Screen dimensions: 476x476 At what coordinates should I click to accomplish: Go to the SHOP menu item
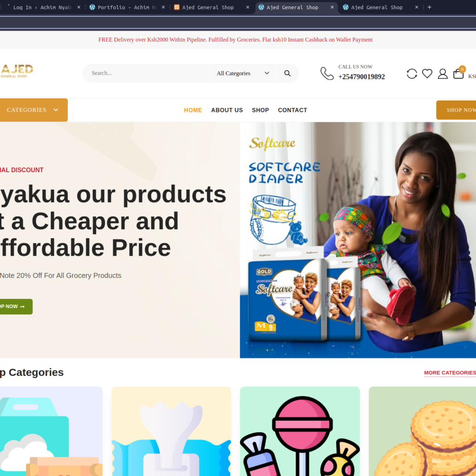[260, 110]
